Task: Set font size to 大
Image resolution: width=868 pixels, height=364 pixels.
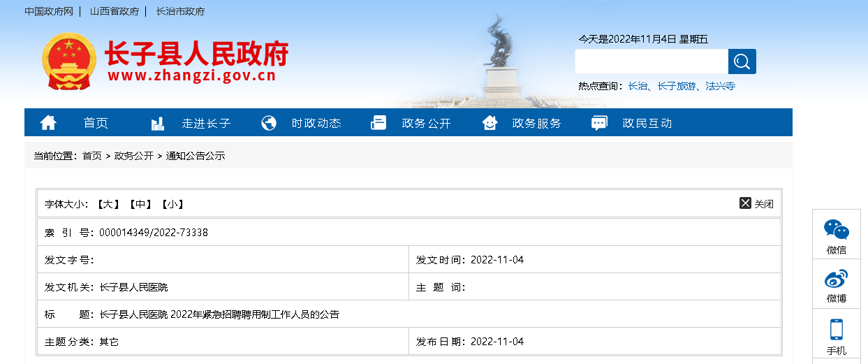Action: pos(108,204)
